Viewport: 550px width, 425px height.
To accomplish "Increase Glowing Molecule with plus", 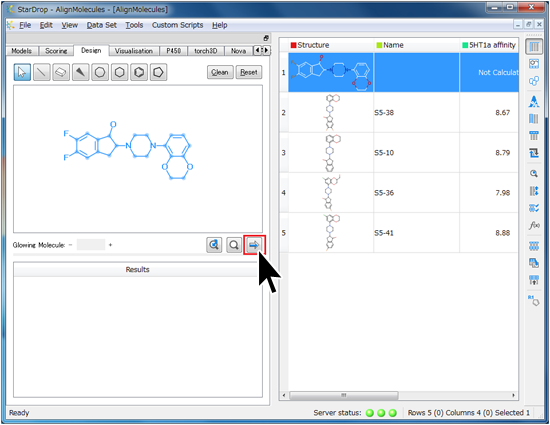I will tap(110, 245).
